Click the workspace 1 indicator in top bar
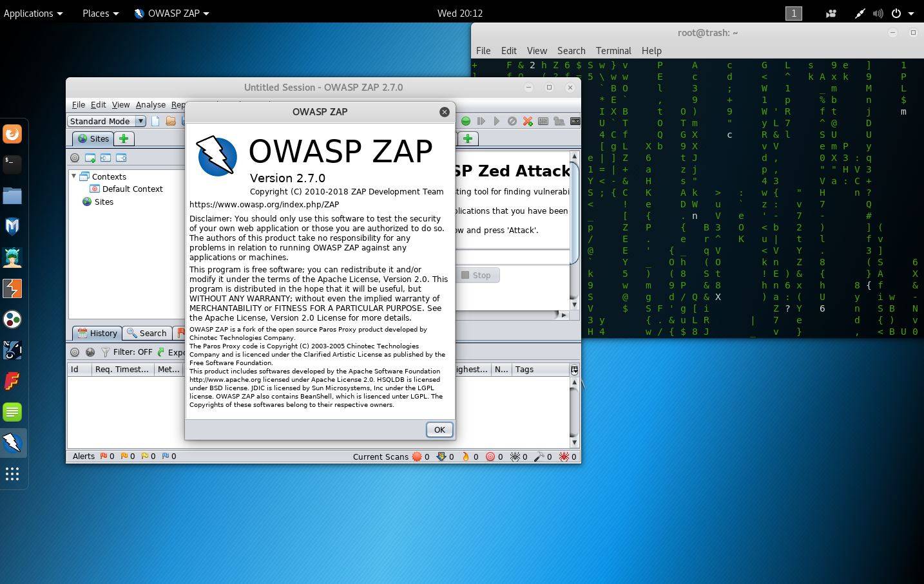 [794, 13]
